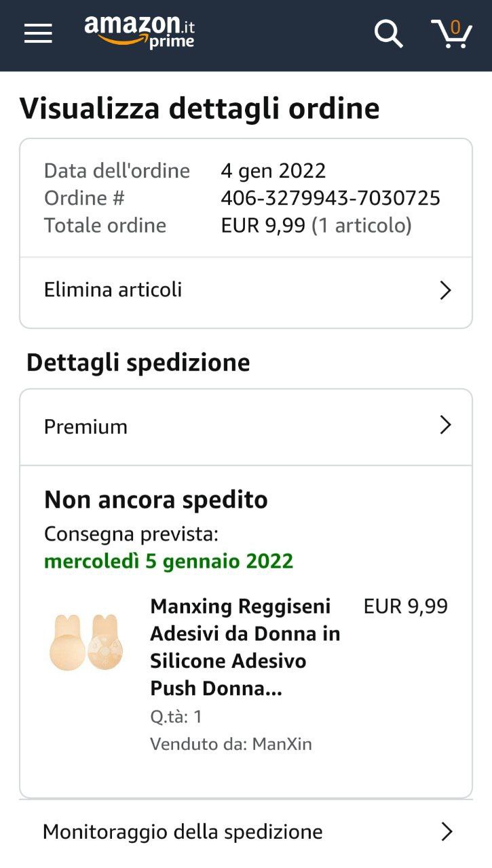
Task: Tap the Premium shipping option text
Action: point(86,427)
